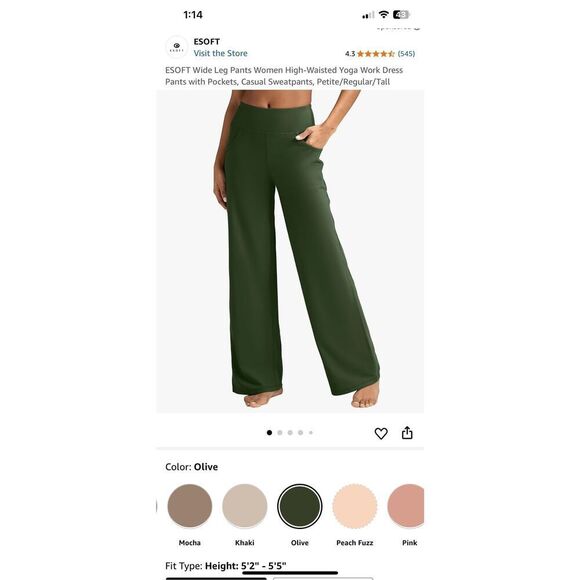Jump to the fourth image page dot

coord(300,432)
